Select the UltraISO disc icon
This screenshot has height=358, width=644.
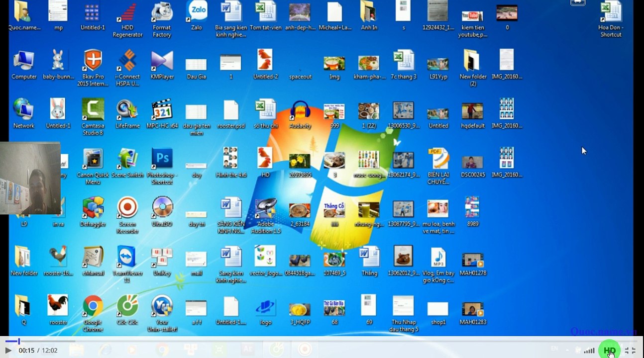point(162,212)
